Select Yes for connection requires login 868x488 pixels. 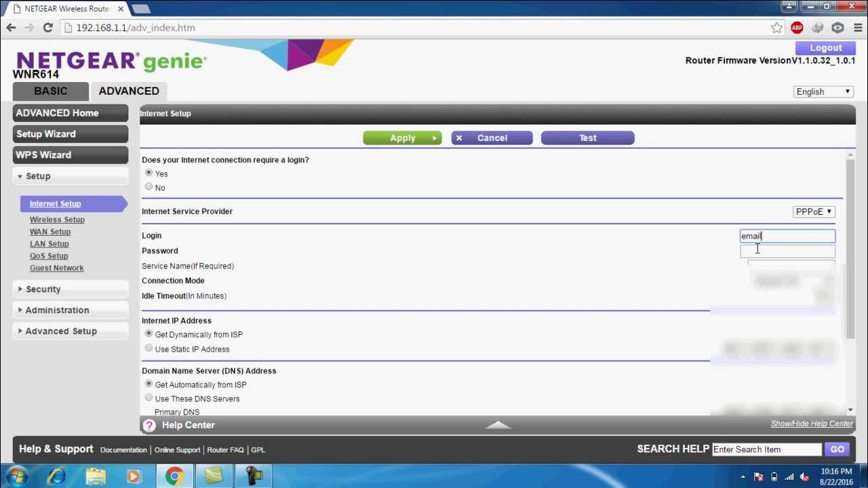149,173
